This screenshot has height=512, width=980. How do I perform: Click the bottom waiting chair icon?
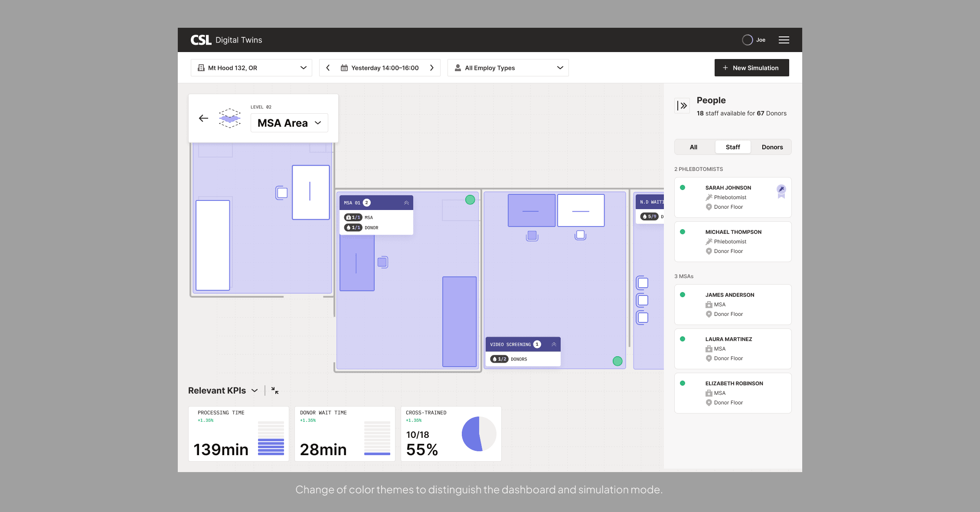tap(642, 318)
